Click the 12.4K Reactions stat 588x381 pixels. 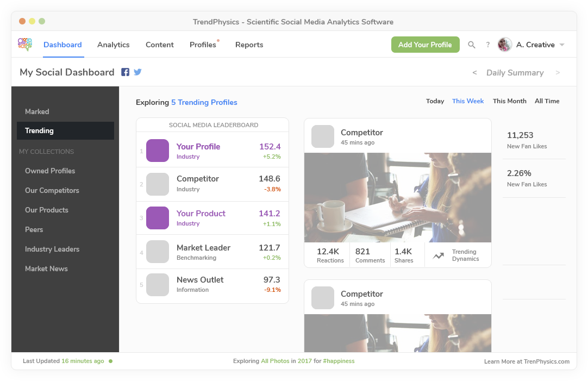click(330, 255)
